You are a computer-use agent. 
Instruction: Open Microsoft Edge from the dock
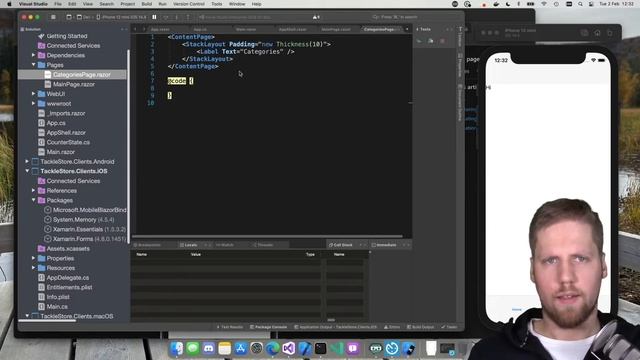point(273,349)
